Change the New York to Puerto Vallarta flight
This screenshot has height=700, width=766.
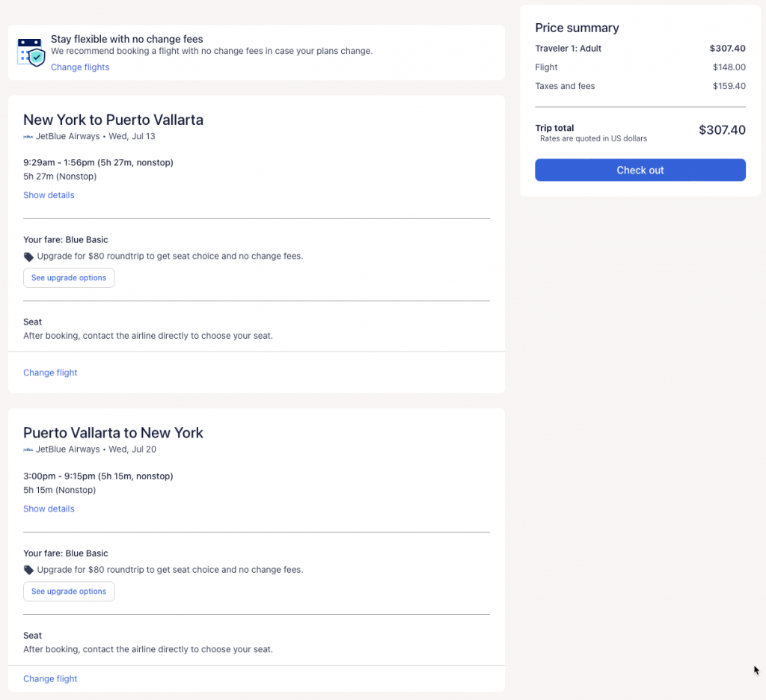50,372
